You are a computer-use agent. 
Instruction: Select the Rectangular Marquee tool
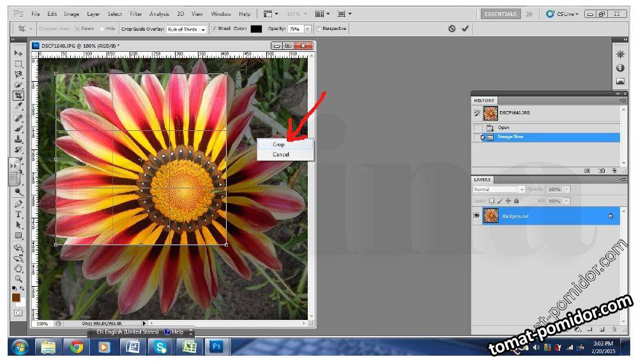click(19, 64)
